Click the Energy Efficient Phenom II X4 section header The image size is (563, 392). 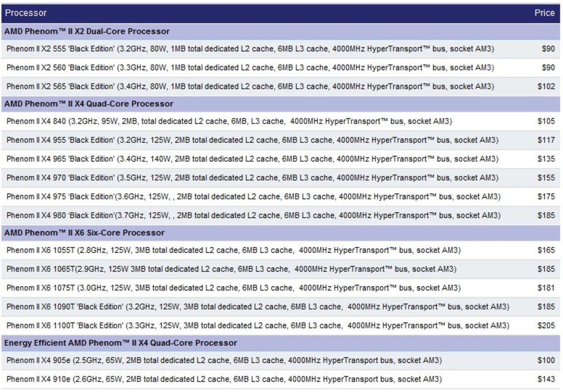[121, 343]
